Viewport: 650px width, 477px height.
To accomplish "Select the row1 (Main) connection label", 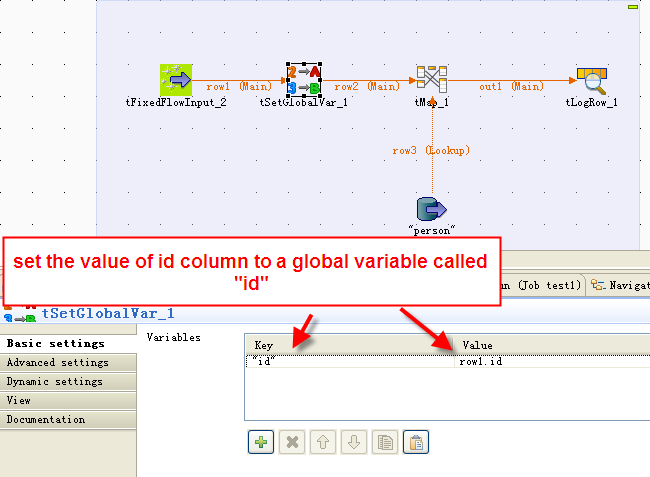I will 239,87.
